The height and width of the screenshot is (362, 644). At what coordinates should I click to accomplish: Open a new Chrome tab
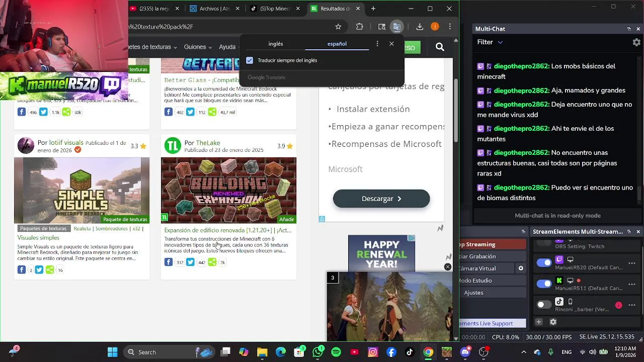[x=373, y=9]
